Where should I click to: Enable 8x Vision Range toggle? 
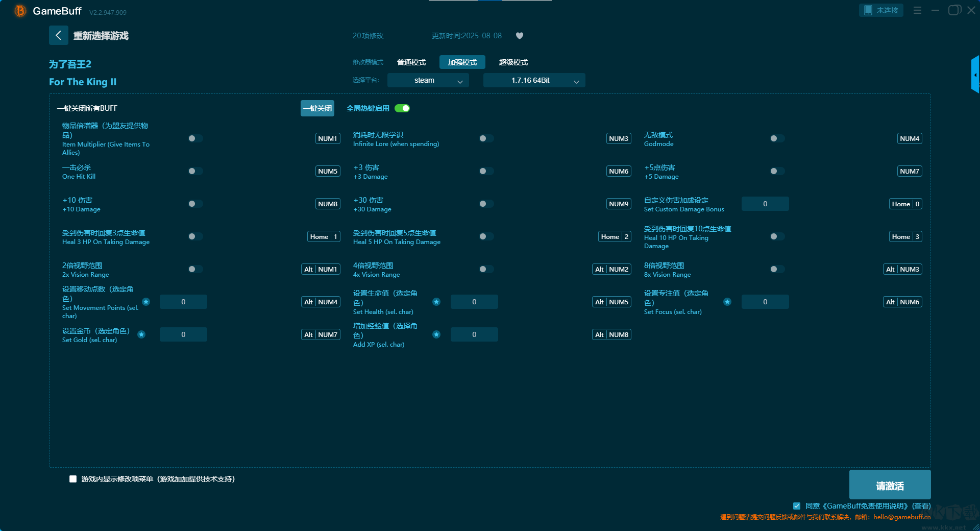[x=777, y=269]
